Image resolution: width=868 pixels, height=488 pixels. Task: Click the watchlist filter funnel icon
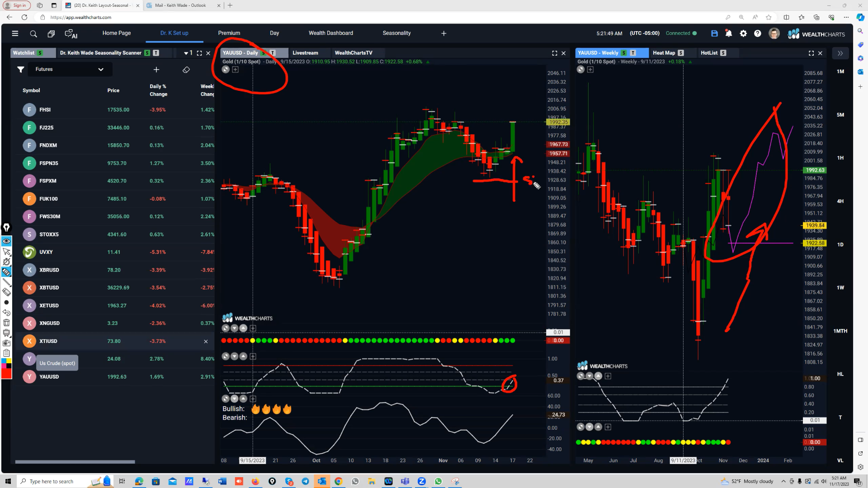[x=21, y=70]
